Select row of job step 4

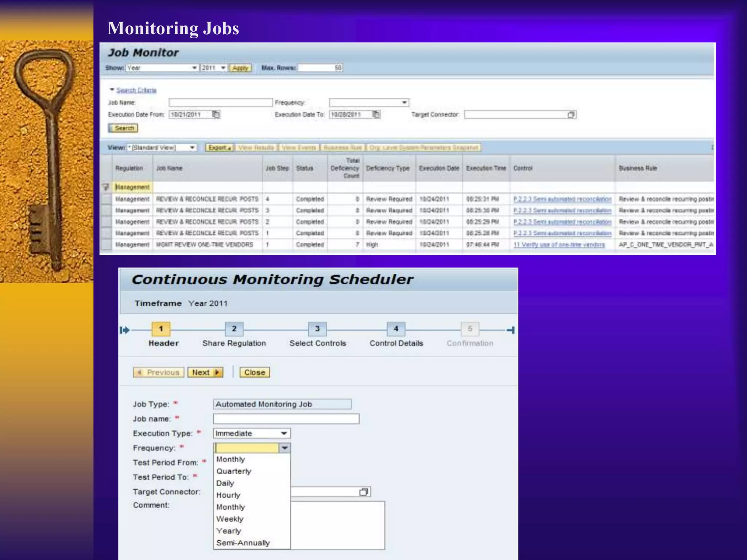coord(106,199)
